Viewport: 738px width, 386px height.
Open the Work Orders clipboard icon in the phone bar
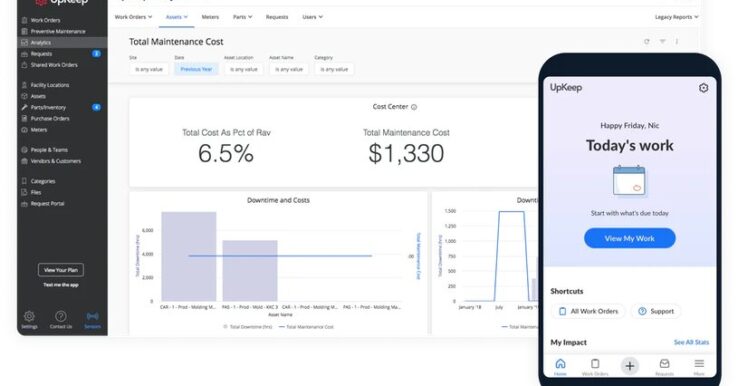(x=595, y=363)
